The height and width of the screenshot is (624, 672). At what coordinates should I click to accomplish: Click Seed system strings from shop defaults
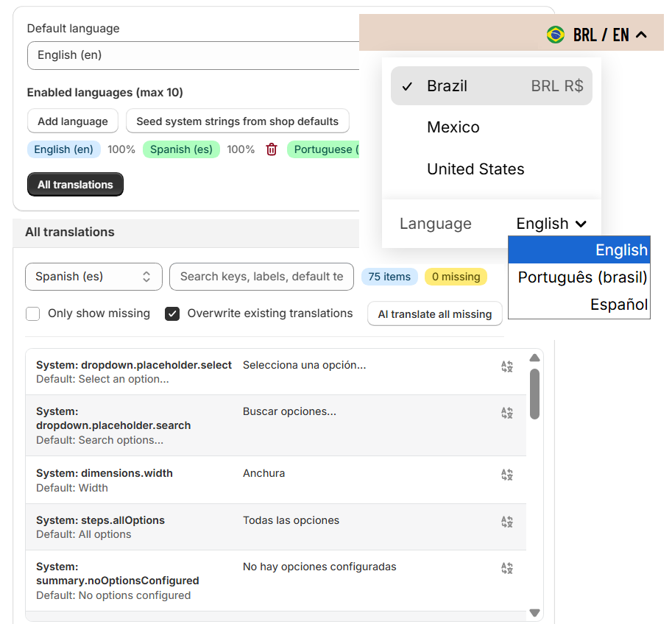tap(238, 121)
